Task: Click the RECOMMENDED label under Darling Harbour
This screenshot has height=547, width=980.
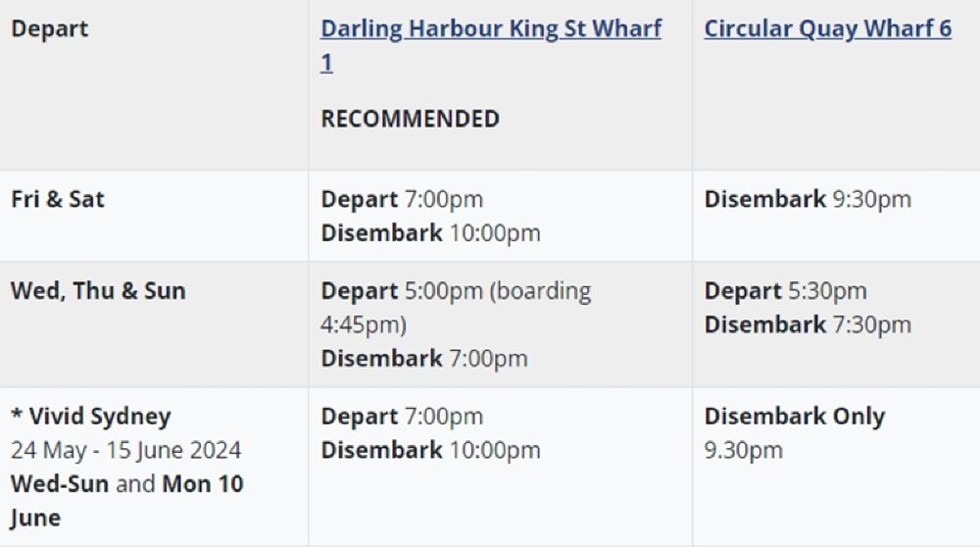Action: [410, 119]
